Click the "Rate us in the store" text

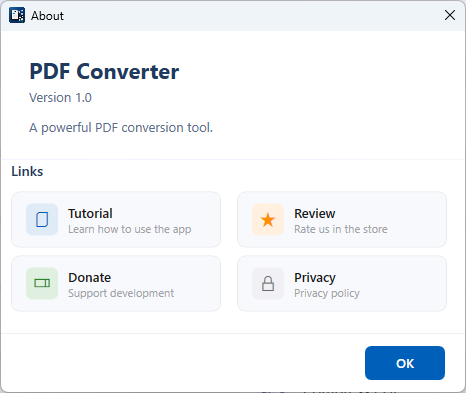click(341, 229)
